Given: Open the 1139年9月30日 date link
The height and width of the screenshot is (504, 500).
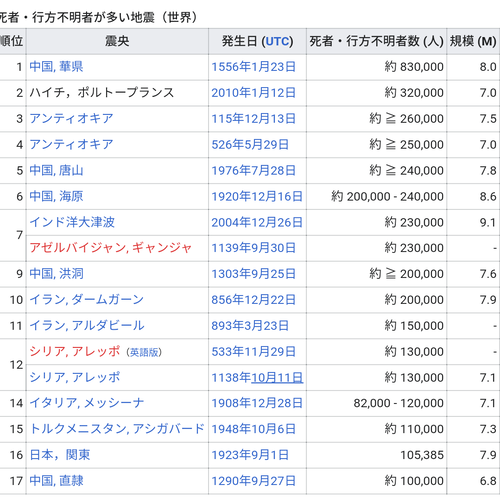Looking at the screenshot, I should pyautogui.click(x=253, y=248).
